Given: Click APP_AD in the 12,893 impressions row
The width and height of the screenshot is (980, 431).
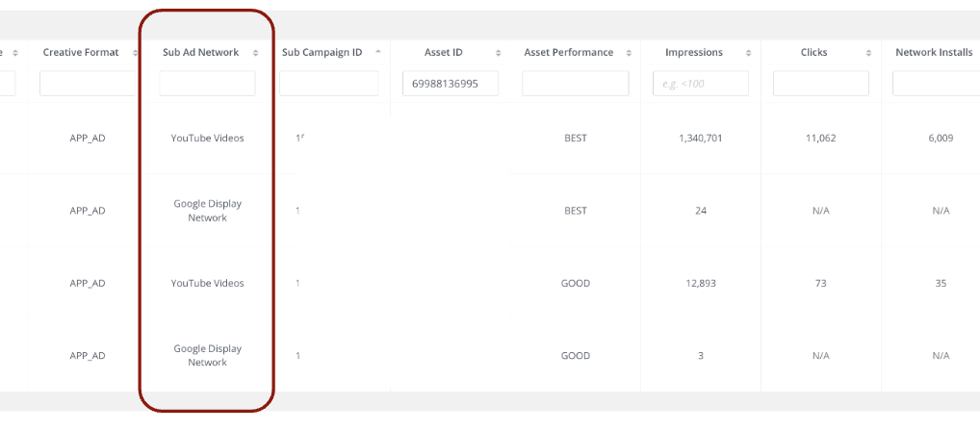Looking at the screenshot, I should click(x=88, y=283).
